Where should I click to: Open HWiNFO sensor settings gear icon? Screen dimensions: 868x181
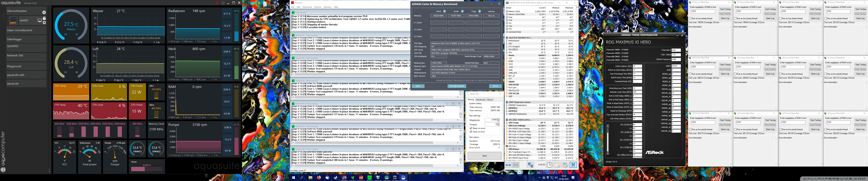click(x=565, y=165)
